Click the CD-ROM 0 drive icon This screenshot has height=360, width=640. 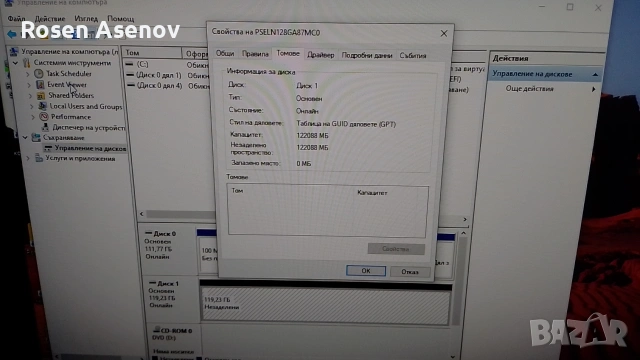click(156, 330)
